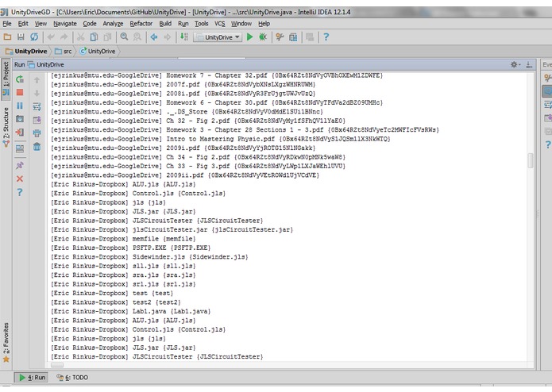Click the console horizontal scrollbar thumb

click(57, 365)
